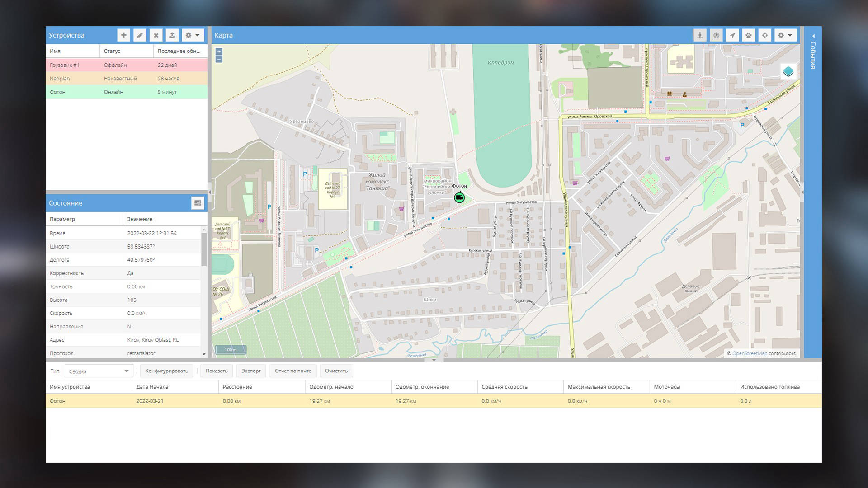This screenshot has width=868, height=488.
Task: Open the Тип report type combo box
Action: tap(99, 371)
